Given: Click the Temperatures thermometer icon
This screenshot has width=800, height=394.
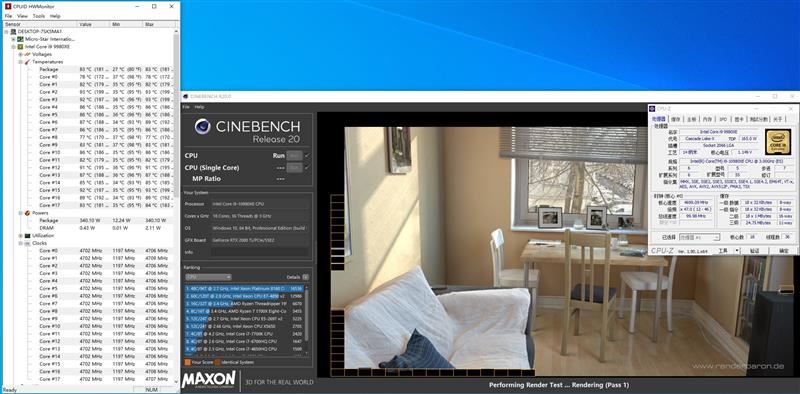Looking at the screenshot, I should [28, 62].
